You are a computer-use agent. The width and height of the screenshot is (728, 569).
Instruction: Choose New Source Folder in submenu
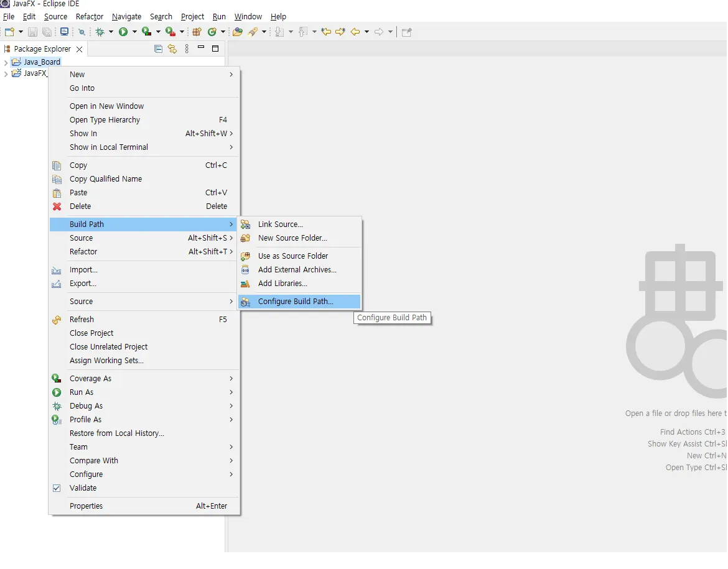299,238
